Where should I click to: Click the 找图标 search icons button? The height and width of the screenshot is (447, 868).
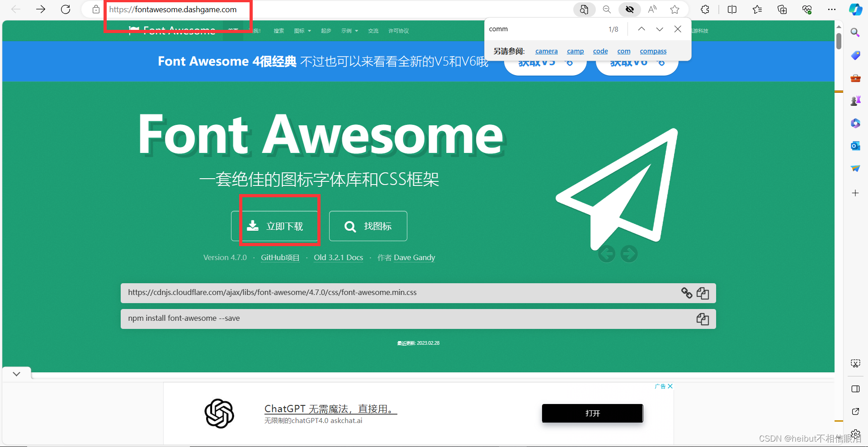[x=368, y=226]
